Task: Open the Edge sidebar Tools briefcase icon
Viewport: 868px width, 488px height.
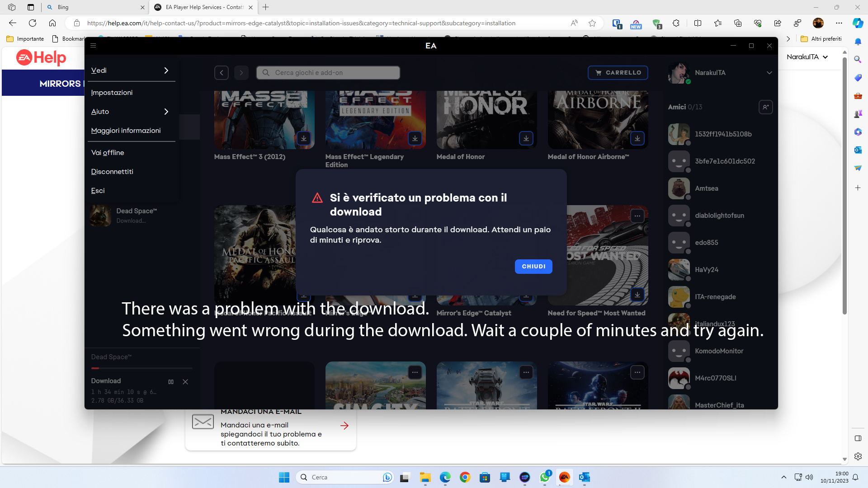Action: 858,96
